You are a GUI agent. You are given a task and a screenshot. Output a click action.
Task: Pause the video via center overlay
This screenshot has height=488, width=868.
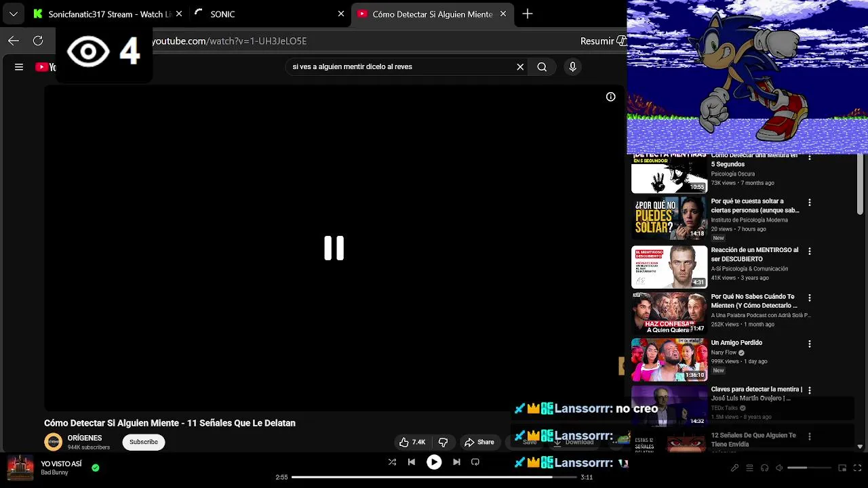(x=334, y=248)
